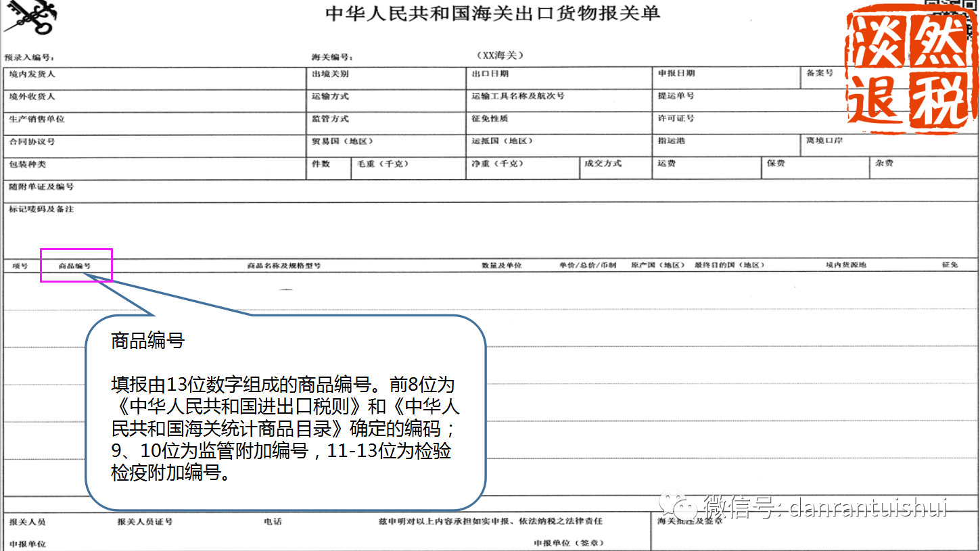Click the 运费 field label
Screen dimensions: 980x551
666,164
